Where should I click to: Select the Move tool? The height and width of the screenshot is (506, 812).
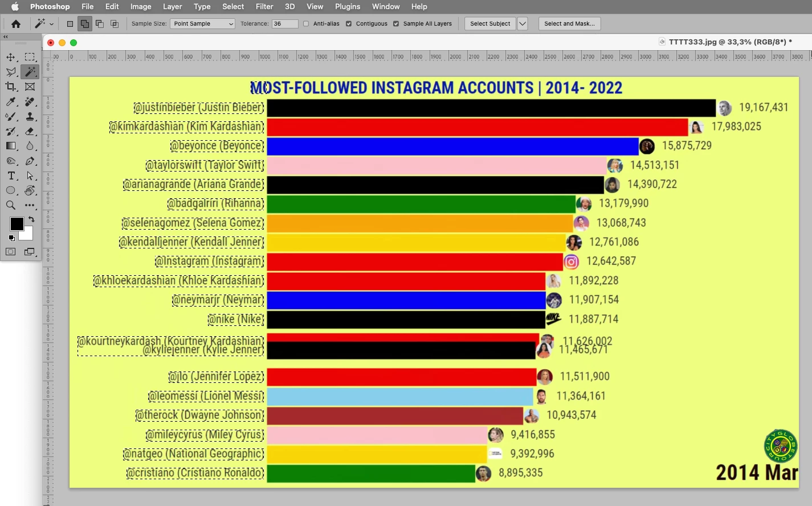[11, 57]
